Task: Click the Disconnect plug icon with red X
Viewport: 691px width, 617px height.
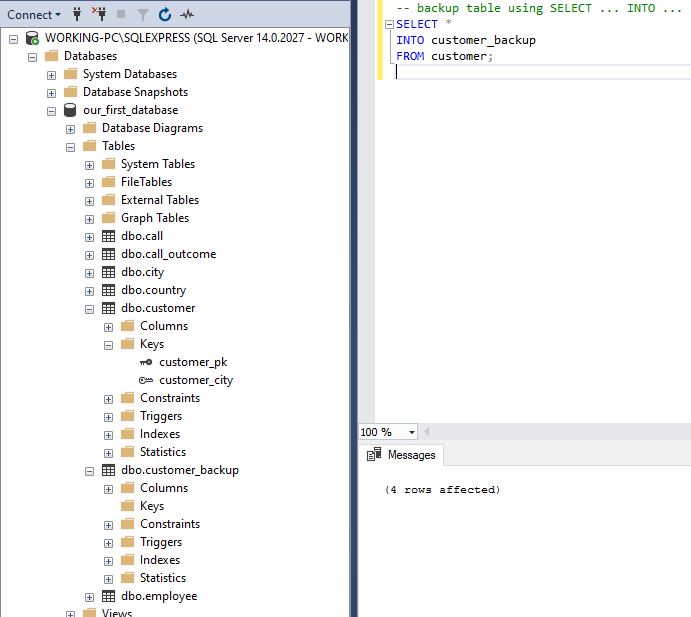Action: 99,14
